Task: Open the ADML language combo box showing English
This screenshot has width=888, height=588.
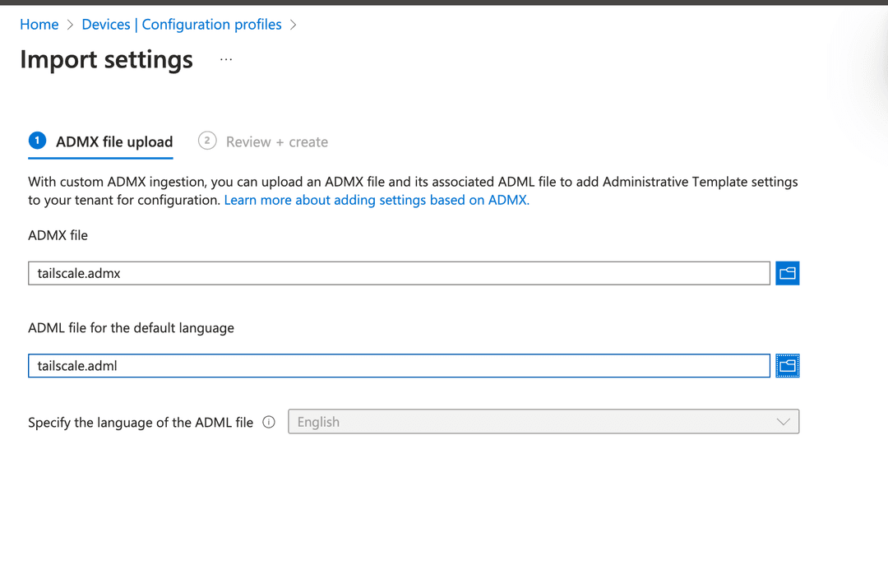Action: tap(543, 421)
